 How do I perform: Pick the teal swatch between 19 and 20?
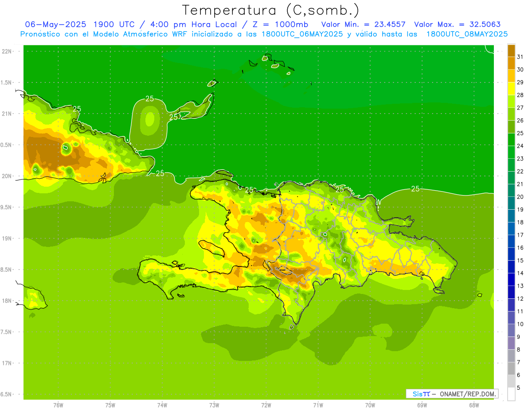coord(511,203)
